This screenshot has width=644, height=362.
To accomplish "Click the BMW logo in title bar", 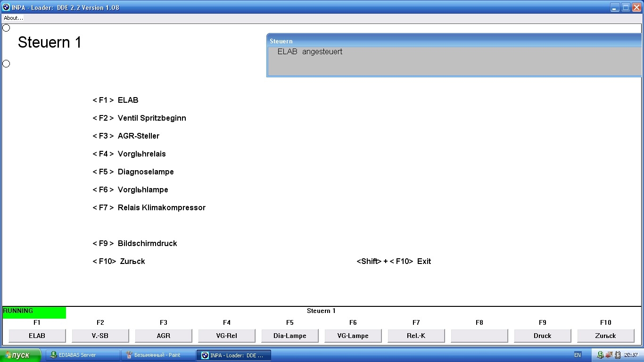I will [6, 7].
